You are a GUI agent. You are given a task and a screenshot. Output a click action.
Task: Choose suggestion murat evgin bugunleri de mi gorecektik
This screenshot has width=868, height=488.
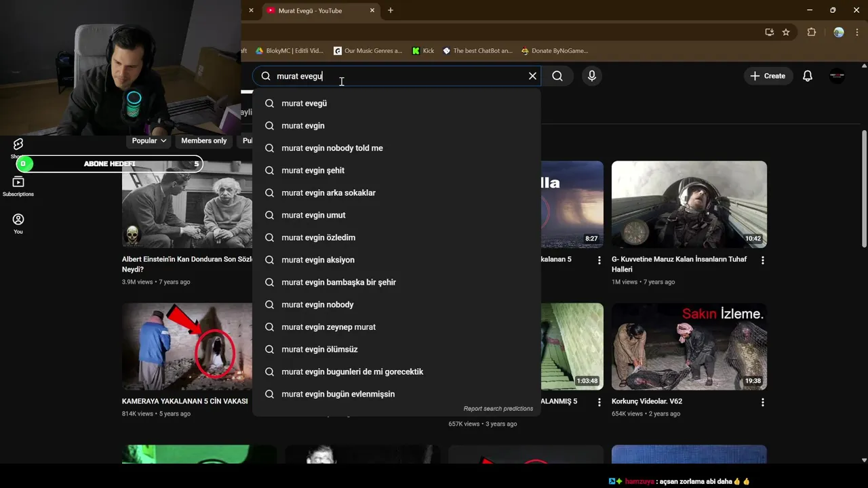(397, 371)
